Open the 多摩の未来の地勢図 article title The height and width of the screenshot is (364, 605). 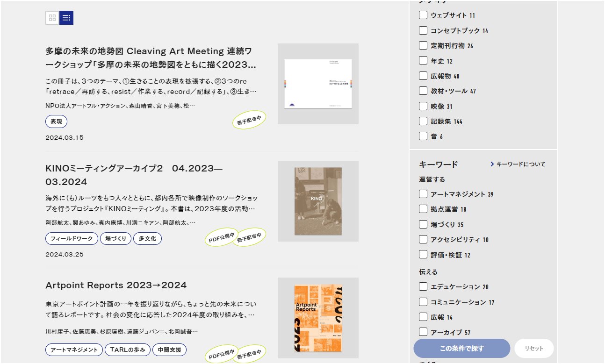click(x=151, y=57)
